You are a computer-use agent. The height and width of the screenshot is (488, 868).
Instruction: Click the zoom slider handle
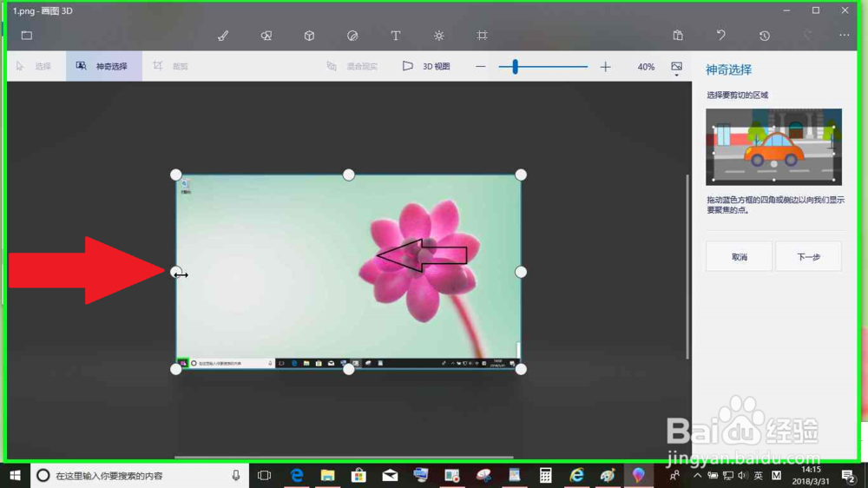point(515,67)
